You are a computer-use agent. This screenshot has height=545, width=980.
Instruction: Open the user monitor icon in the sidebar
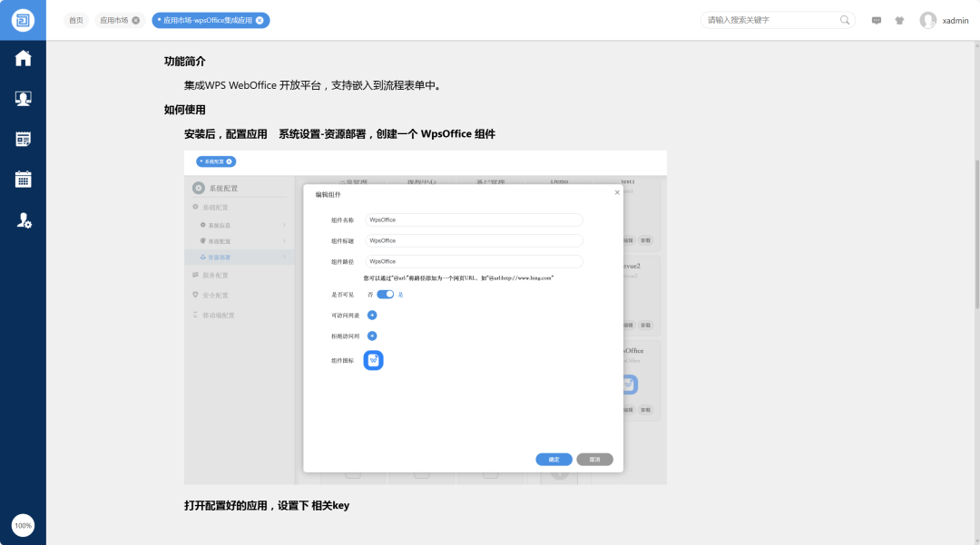click(23, 99)
